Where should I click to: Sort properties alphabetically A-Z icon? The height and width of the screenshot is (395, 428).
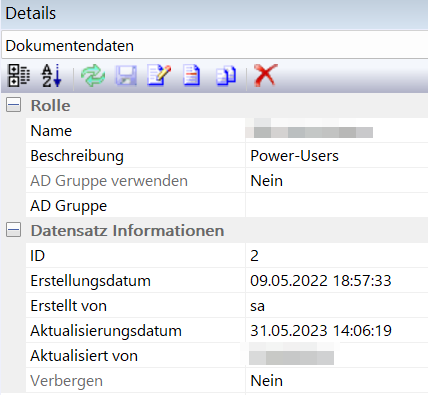point(52,76)
